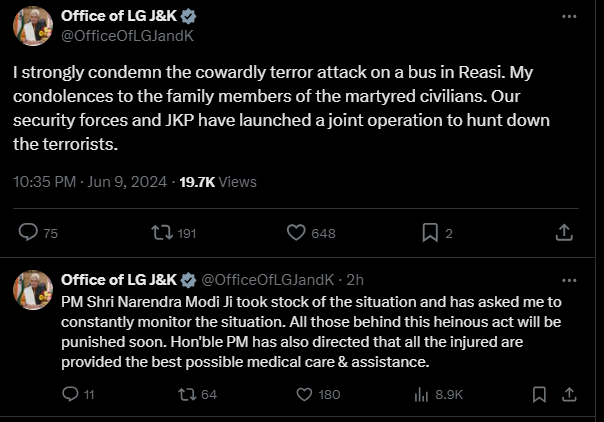Viewport: 604px width, 422px height.
Task: Open more options on main tweet
Action: [x=569, y=17]
